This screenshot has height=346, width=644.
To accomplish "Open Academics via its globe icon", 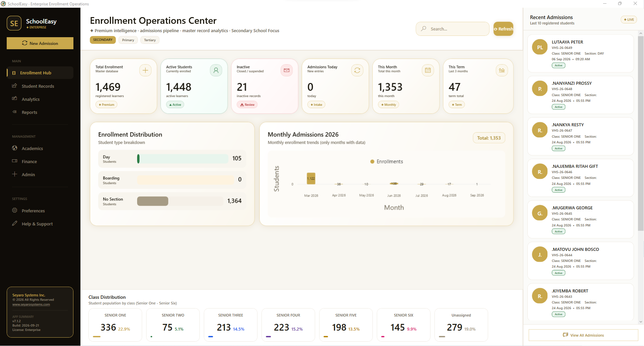I will pos(15,148).
